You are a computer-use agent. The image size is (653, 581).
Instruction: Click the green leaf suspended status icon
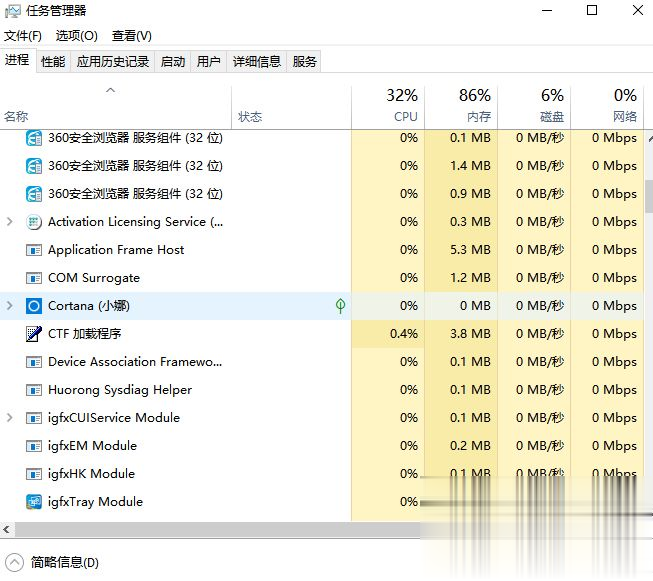[340, 306]
